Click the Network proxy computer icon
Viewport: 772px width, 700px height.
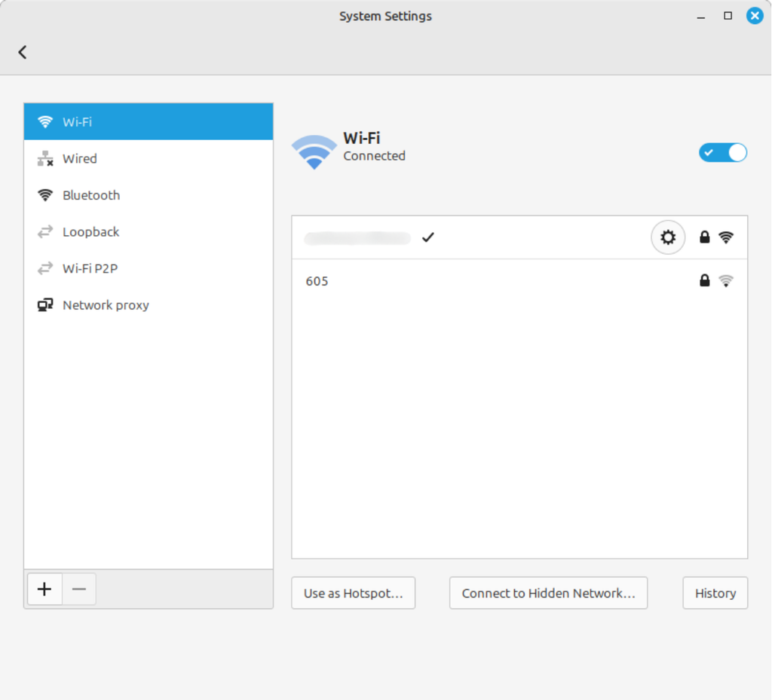click(45, 305)
